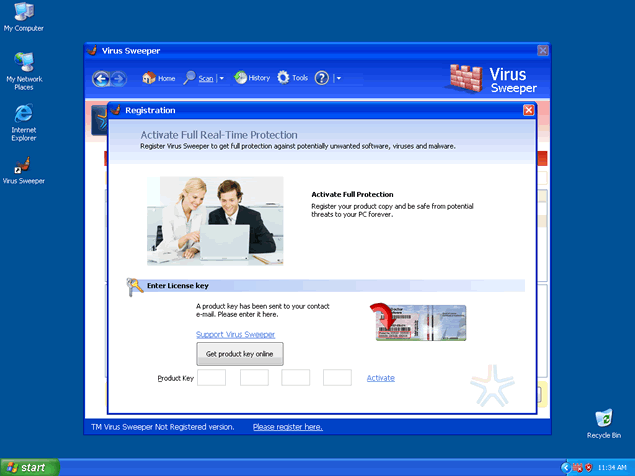Close the Registration dialog

(x=528, y=110)
